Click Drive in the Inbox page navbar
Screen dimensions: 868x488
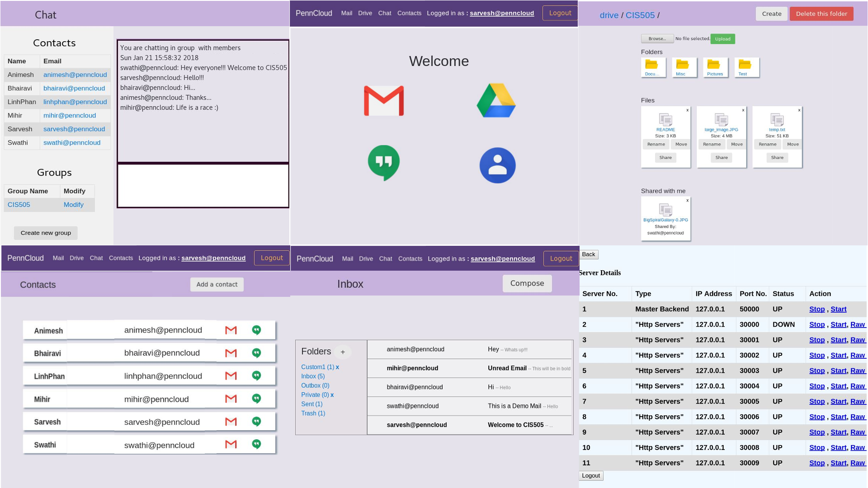point(366,258)
